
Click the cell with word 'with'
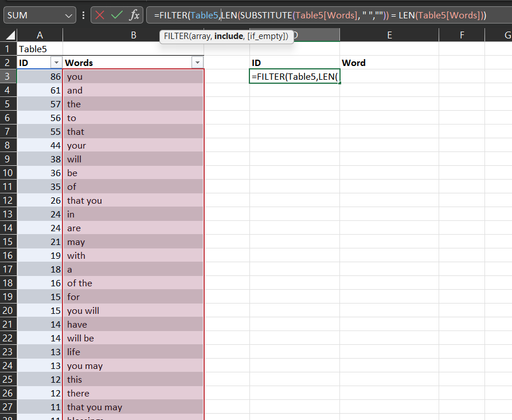(x=133, y=255)
